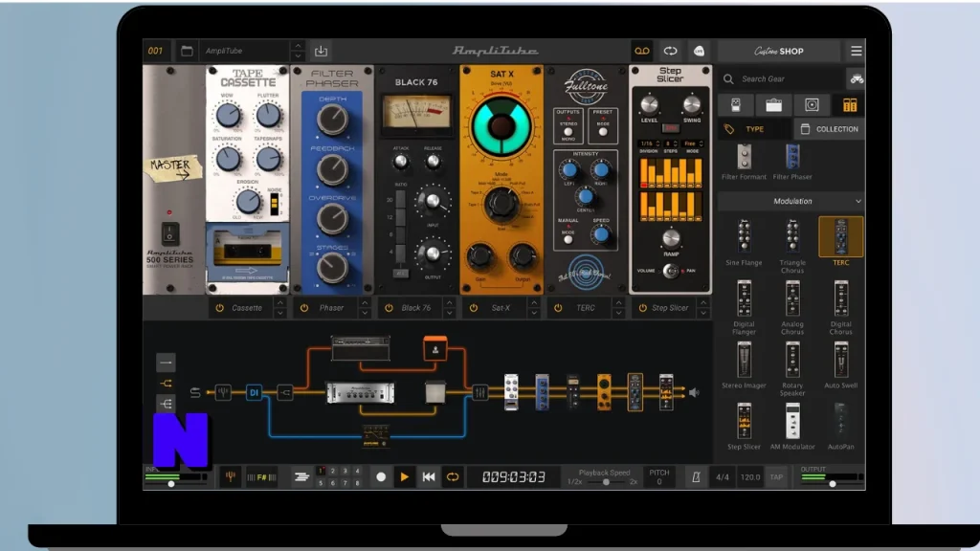
Task: Click the 4/4 time signature
Action: 722,477
